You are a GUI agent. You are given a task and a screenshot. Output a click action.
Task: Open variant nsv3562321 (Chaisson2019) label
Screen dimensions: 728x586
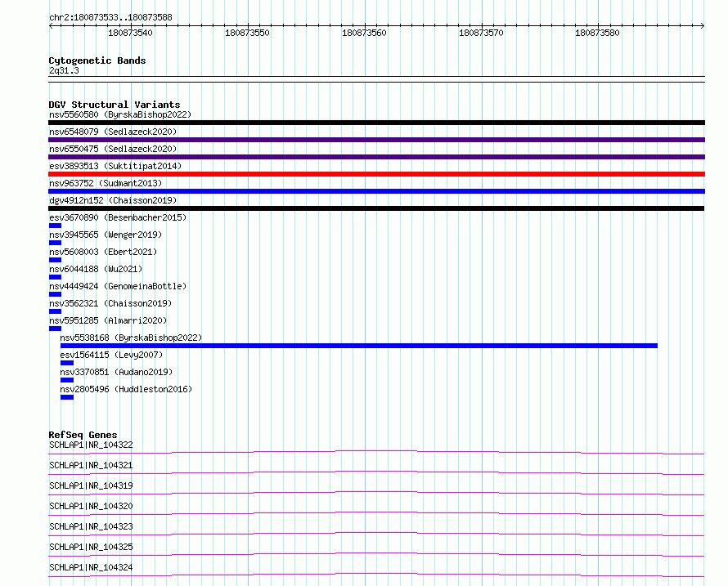pos(110,303)
